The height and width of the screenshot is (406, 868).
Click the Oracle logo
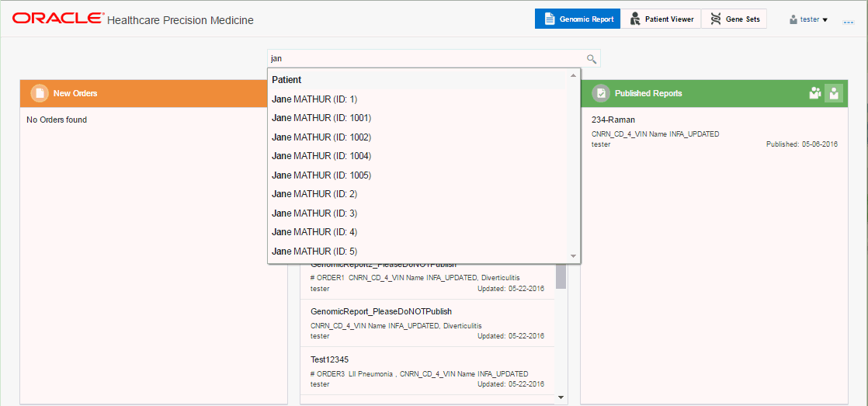click(x=58, y=19)
